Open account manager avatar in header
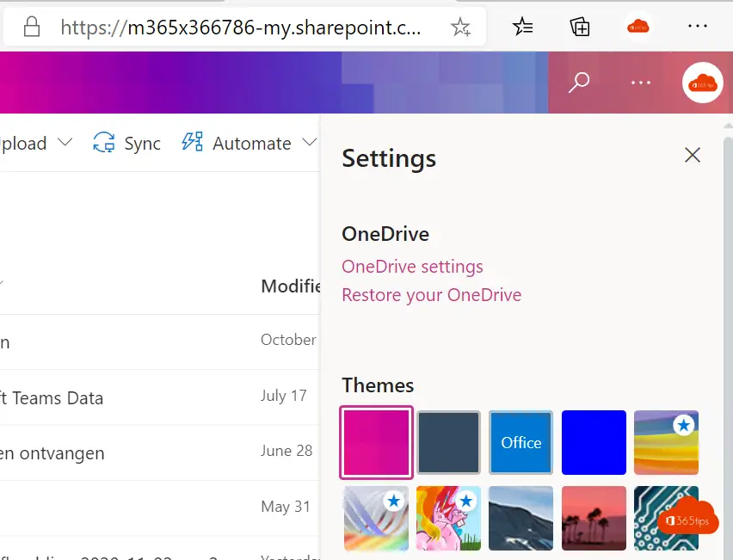Image resolution: width=733 pixels, height=560 pixels. pos(703,83)
